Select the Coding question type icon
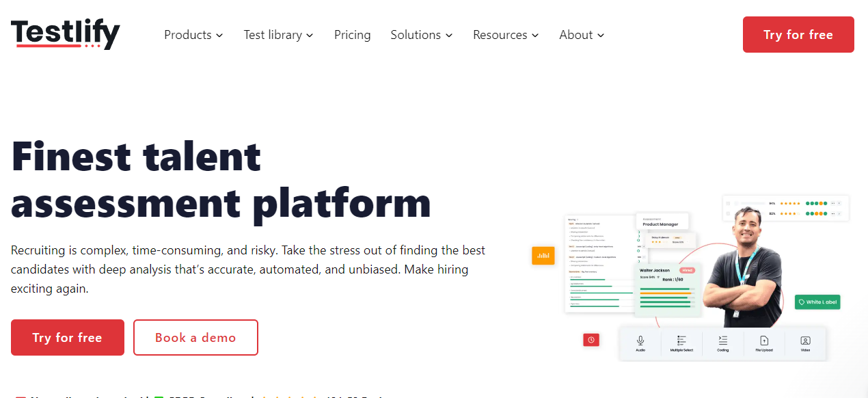The image size is (868, 398). 723,340
